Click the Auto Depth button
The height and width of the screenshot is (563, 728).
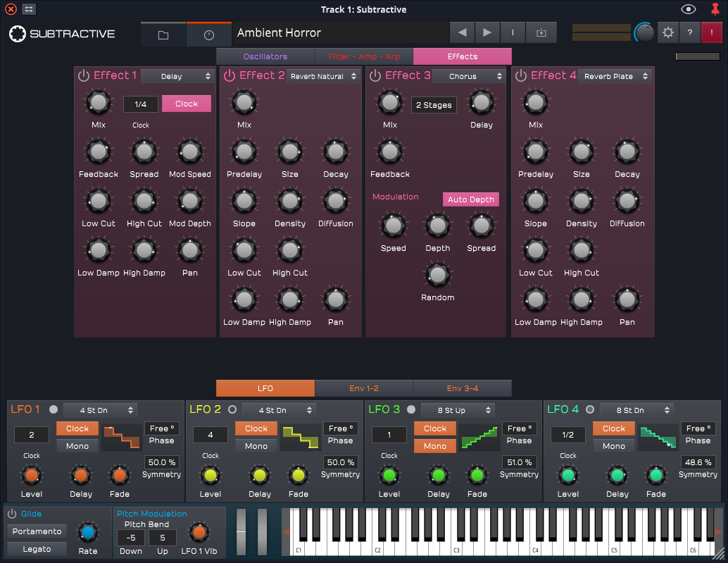[470, 199]
